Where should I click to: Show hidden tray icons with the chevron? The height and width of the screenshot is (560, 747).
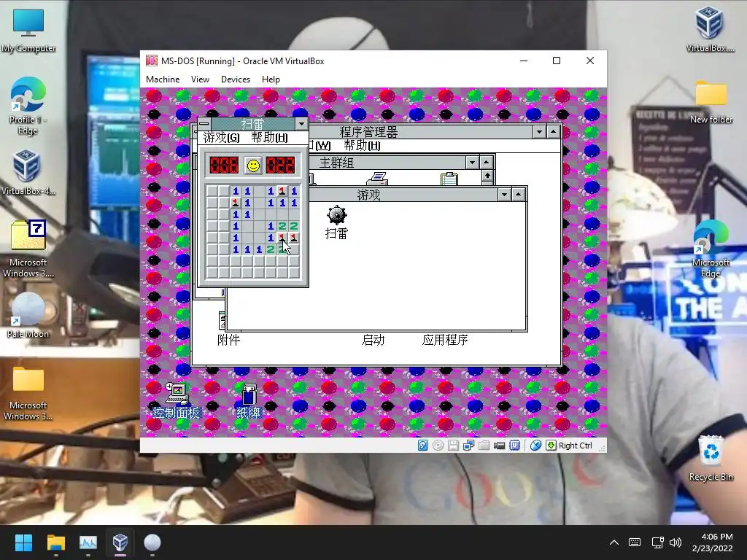point(614,542)
